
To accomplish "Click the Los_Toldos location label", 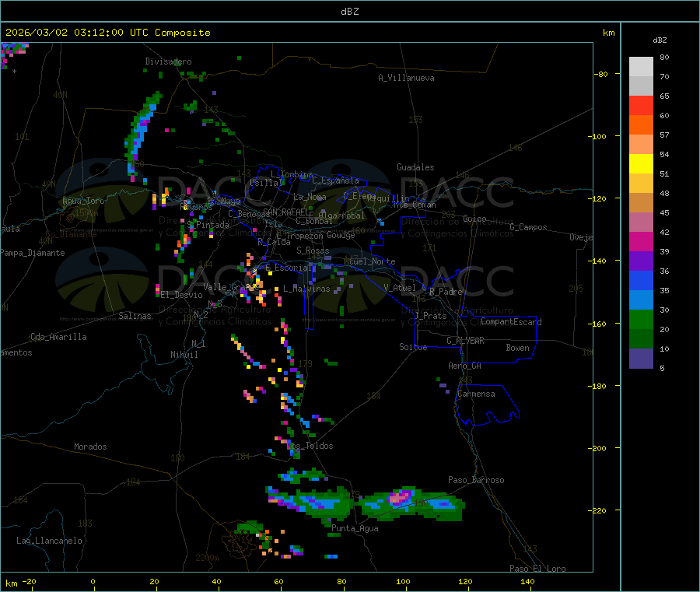I will click(311, 446).
